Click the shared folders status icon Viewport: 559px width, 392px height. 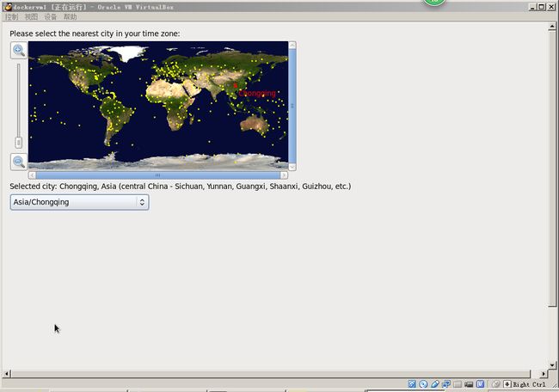(x=458, y=384)
